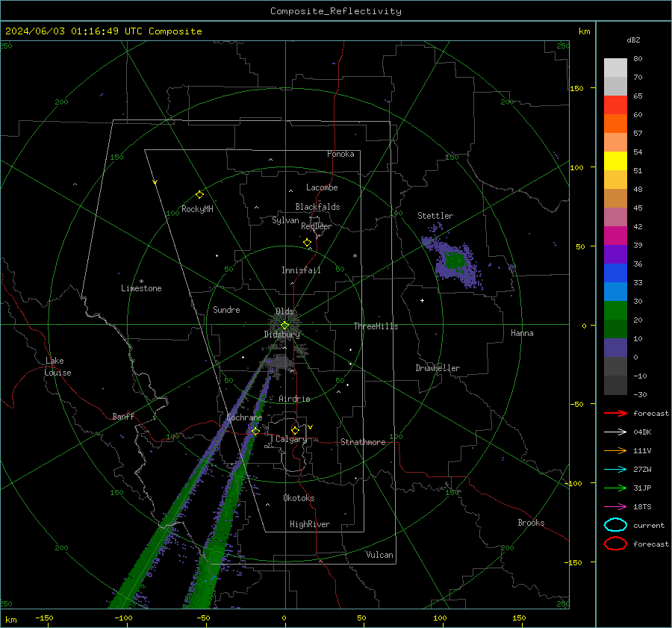The height and width of the screenshot is (628, 672).
Task: Click the white plus marker west of Hanna
Action: [x=422, y=300]
